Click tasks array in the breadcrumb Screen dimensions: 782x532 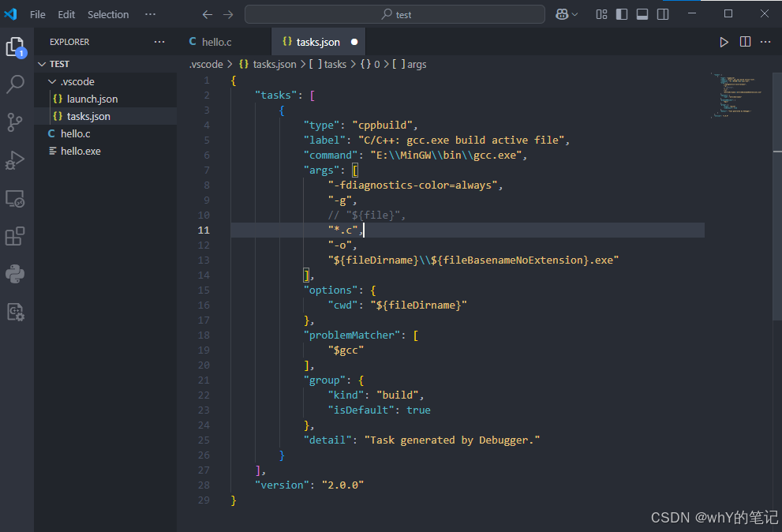click(327, 65)
